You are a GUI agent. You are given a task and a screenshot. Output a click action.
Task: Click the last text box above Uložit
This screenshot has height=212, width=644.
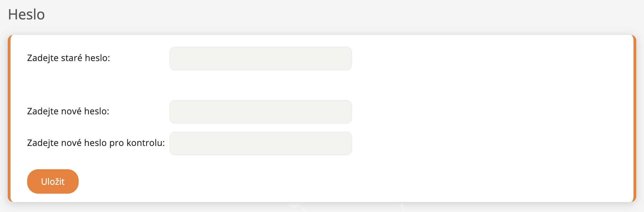click(x=261, y=143)
